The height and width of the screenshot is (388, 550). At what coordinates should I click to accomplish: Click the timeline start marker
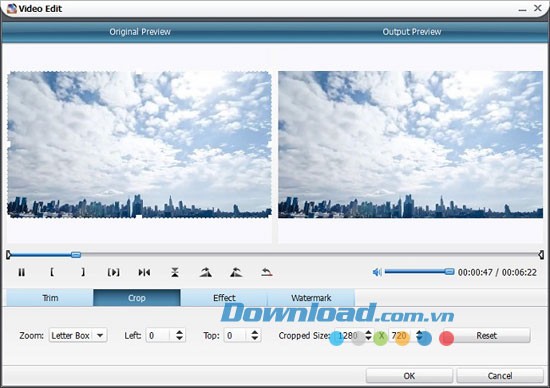point(8,255)
